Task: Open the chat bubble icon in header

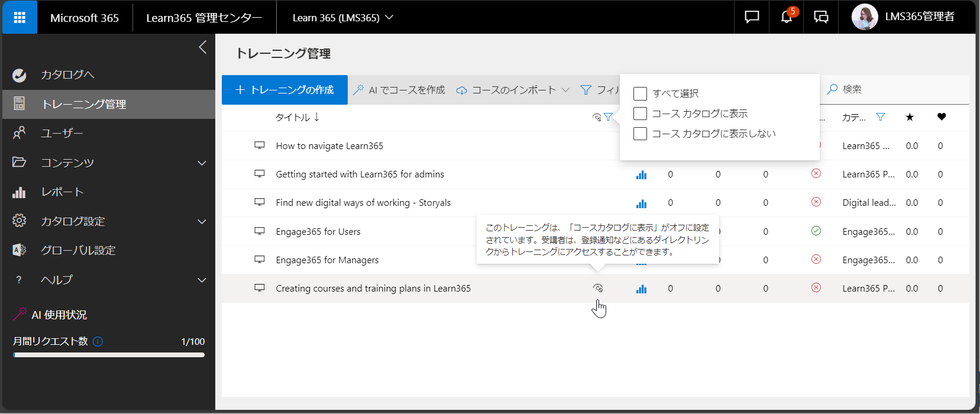Action: click(751, 17)
